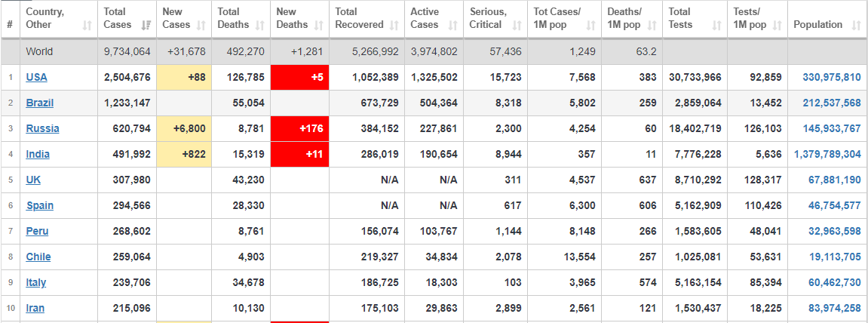Screen dimensions: 868x323
Task: Open the Iran country link
Action: 35,308
